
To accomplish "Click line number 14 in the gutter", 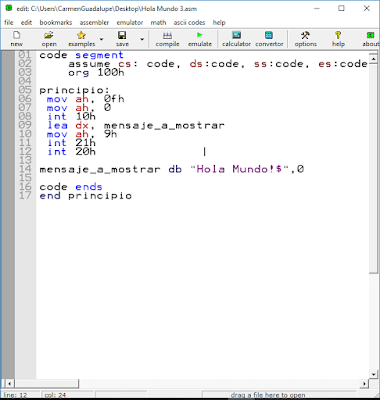I will [x=25, y=169].
